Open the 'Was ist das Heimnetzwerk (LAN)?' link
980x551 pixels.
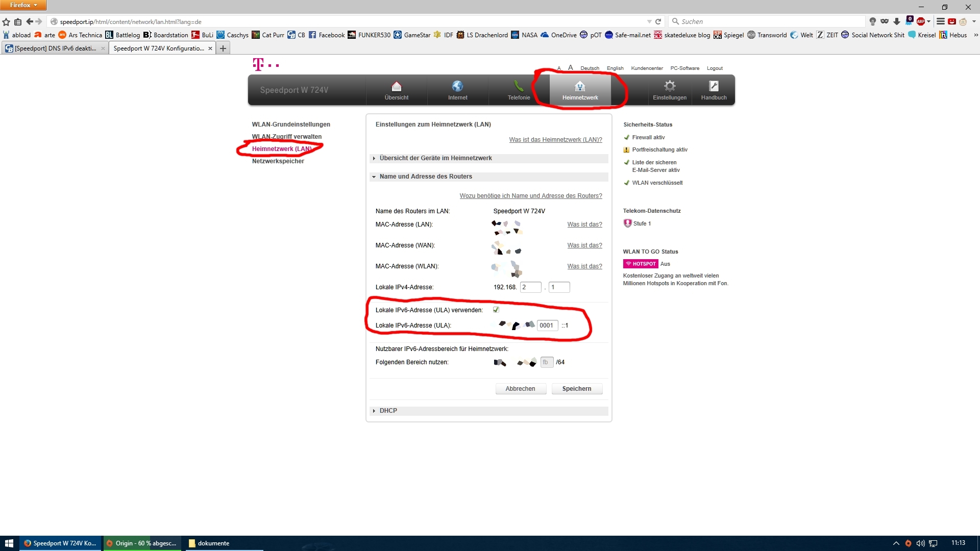[555, 140]
